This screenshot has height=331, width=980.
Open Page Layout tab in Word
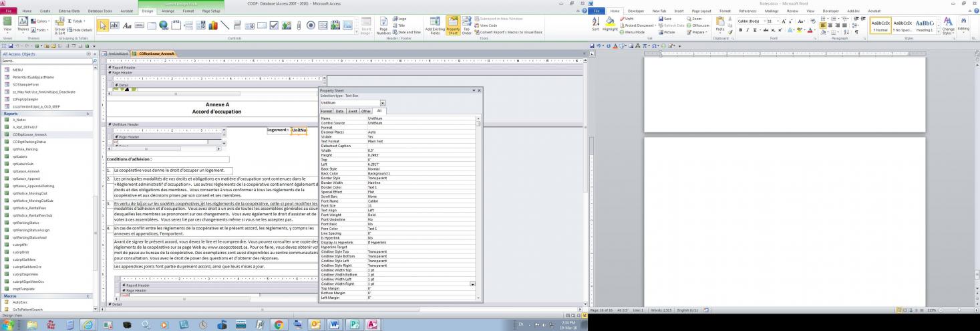(x=701, y=11)
